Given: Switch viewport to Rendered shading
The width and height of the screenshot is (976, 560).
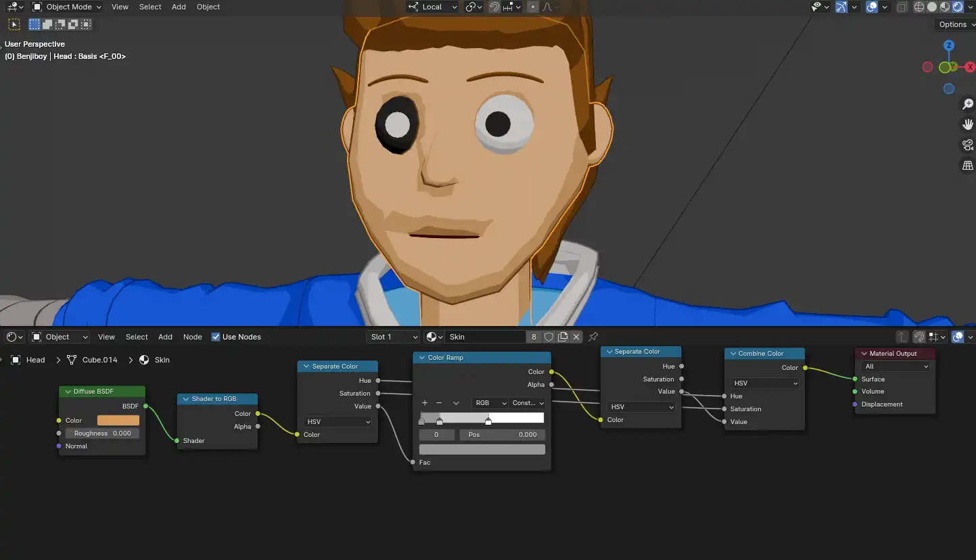Looking at the screenshot, I should (x=958, y=7).
